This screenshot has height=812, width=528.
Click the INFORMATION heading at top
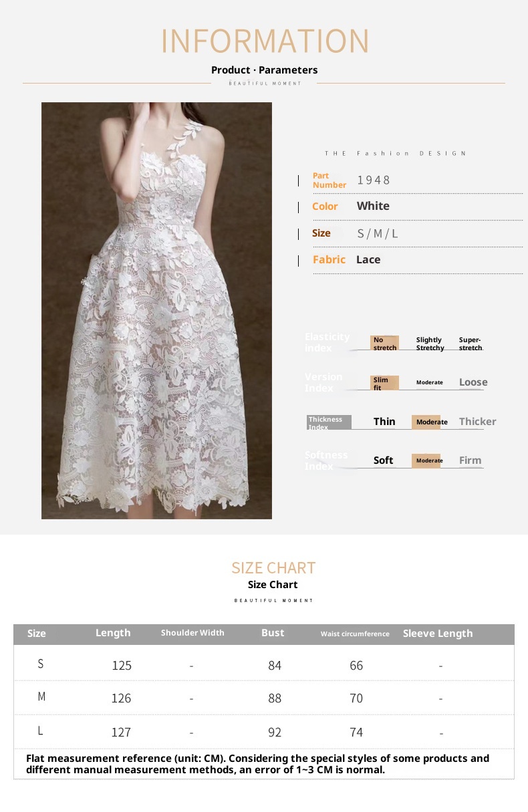coord(265,41)
